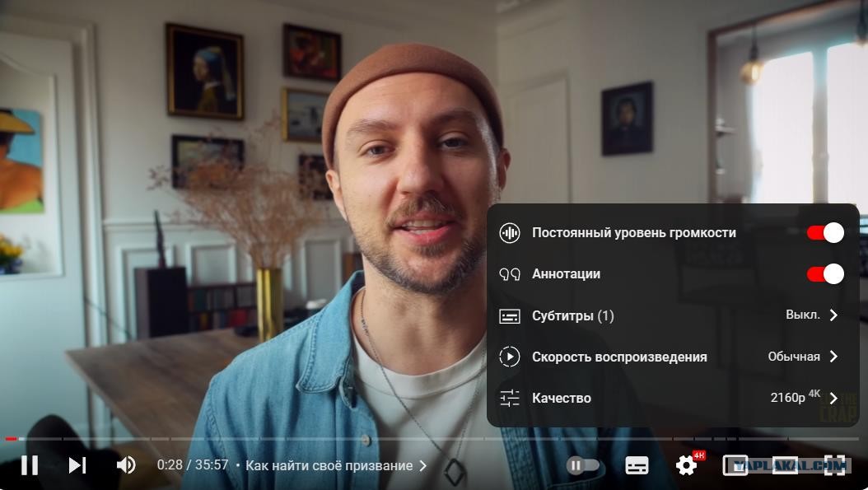Click the annotations quote-marks icon
The width and height of the screenshot is (868, 490).
(509, 274)
